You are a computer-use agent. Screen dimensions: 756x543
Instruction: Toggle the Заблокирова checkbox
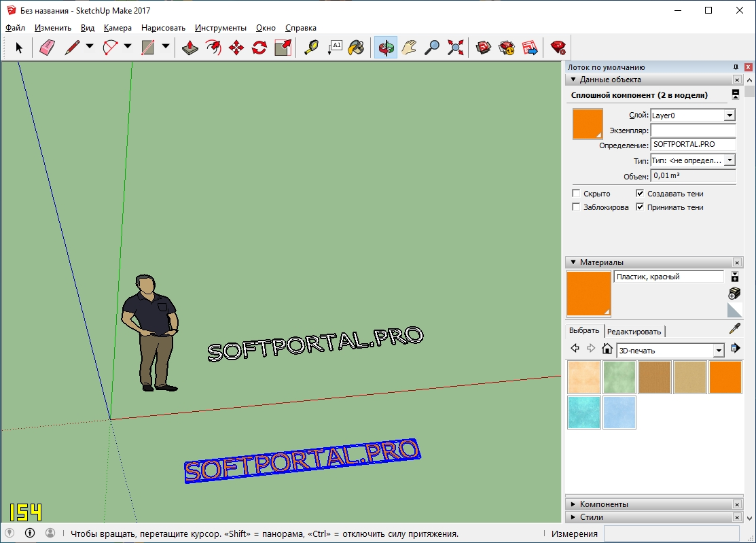pos(576,207)
